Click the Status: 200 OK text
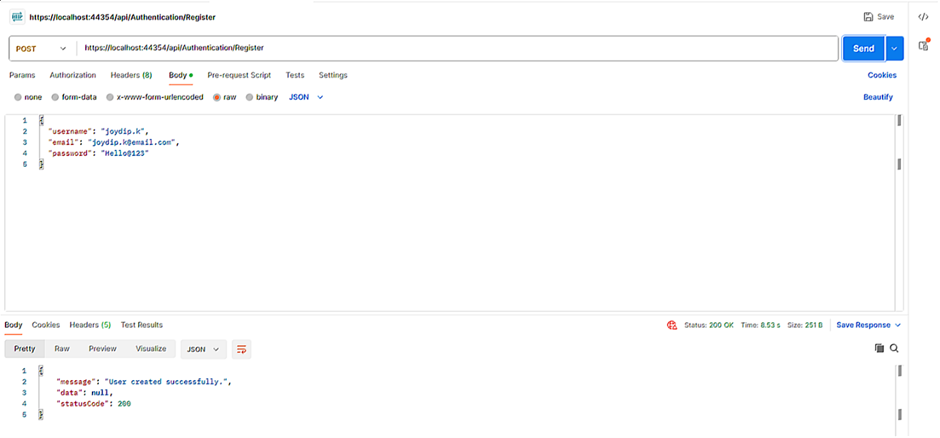 (709, 325)
